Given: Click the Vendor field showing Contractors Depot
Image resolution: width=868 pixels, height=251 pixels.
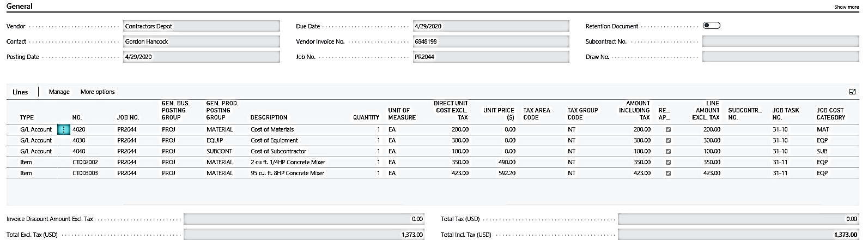Looking at the screenshot, I should (201, 26).
